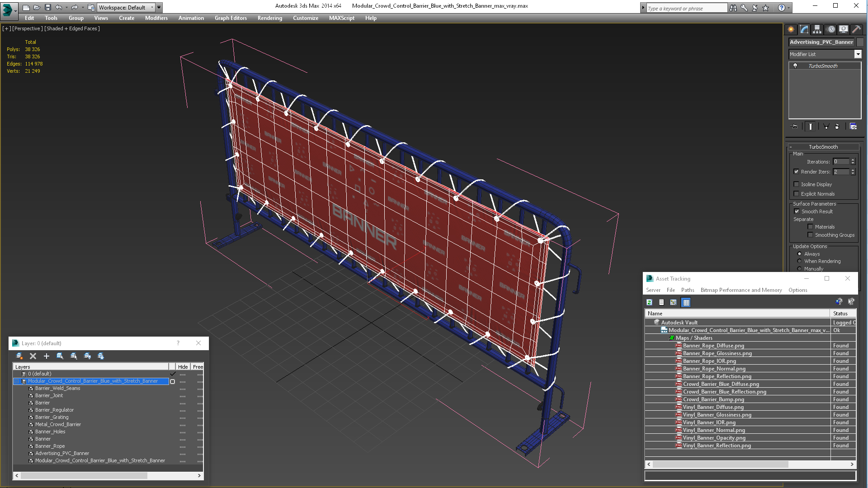The height and width of the screenshot is (488, 868).
Task: Open the Modifier List dropdown
Action: click(x=858, y=54)
